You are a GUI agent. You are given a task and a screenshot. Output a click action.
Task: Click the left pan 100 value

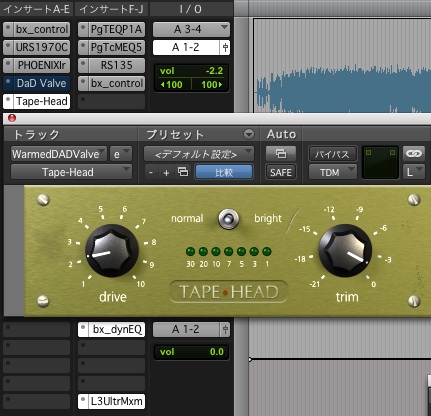172,85
